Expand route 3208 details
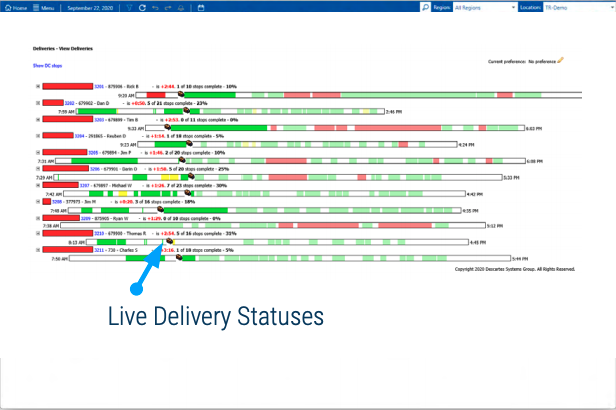Screen dimensions: 616x410 coord(38,201)
